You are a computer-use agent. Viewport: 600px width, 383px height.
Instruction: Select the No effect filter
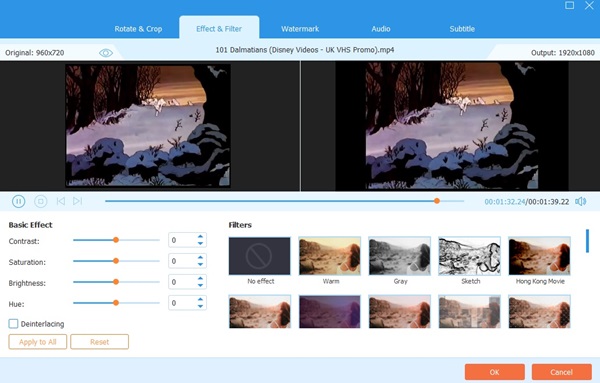(259, 256)
